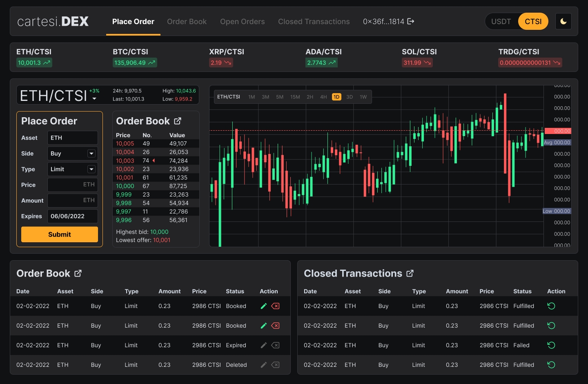
Task: Go to Open Orders tab
Action: 242,21
